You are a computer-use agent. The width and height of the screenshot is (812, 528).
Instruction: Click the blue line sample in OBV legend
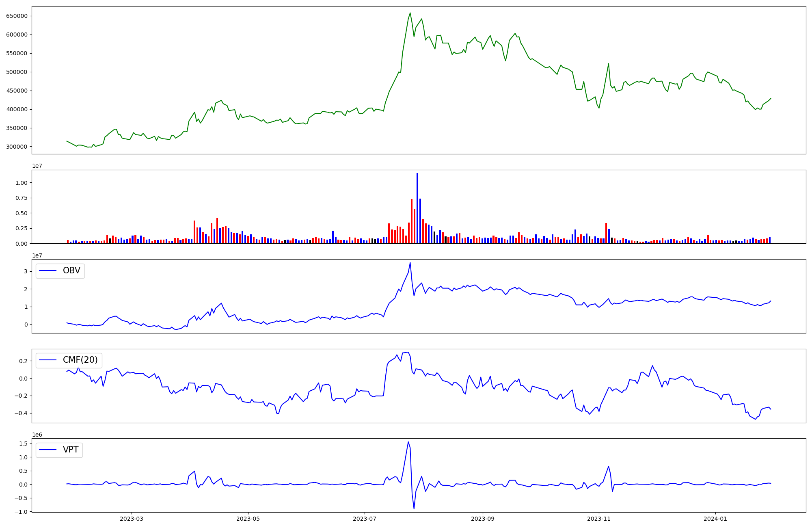pos(48,270)
